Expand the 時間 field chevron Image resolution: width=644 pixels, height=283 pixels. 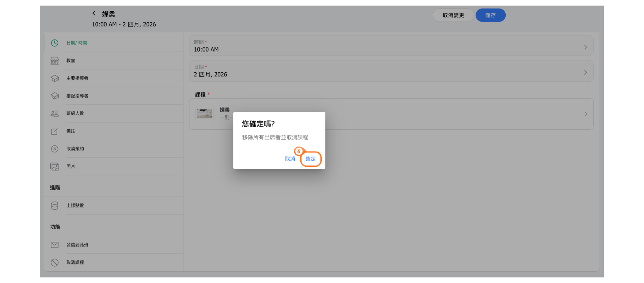pyautogui.click(x=585, y=47)
